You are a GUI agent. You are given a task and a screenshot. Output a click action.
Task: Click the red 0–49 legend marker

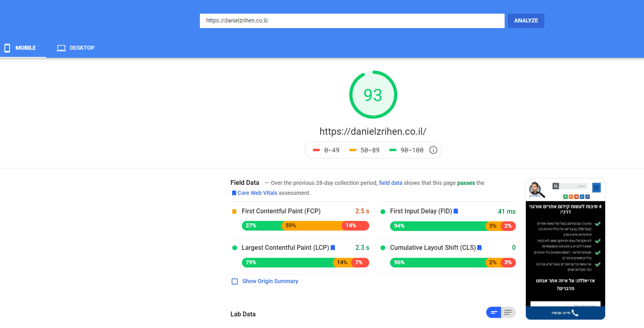(316, 150)
